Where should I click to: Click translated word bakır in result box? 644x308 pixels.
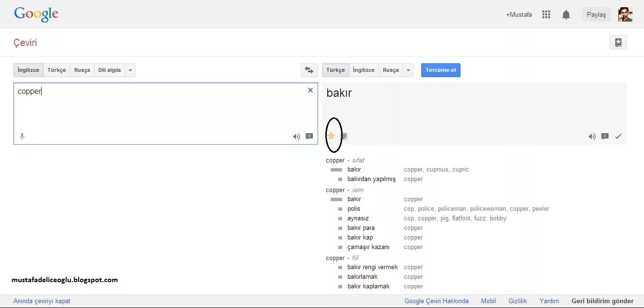click(x=339, y=93)
